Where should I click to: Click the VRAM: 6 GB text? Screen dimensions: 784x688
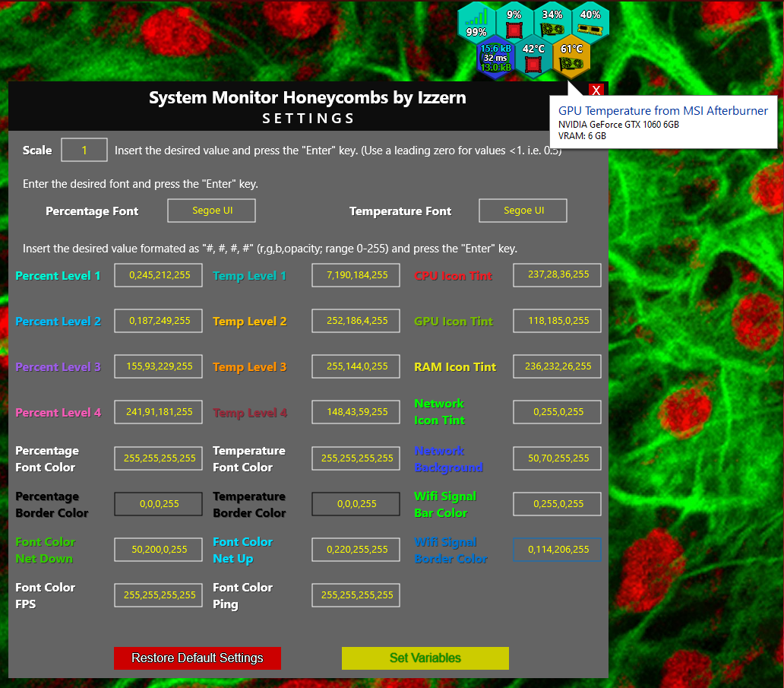coord(582,136)
